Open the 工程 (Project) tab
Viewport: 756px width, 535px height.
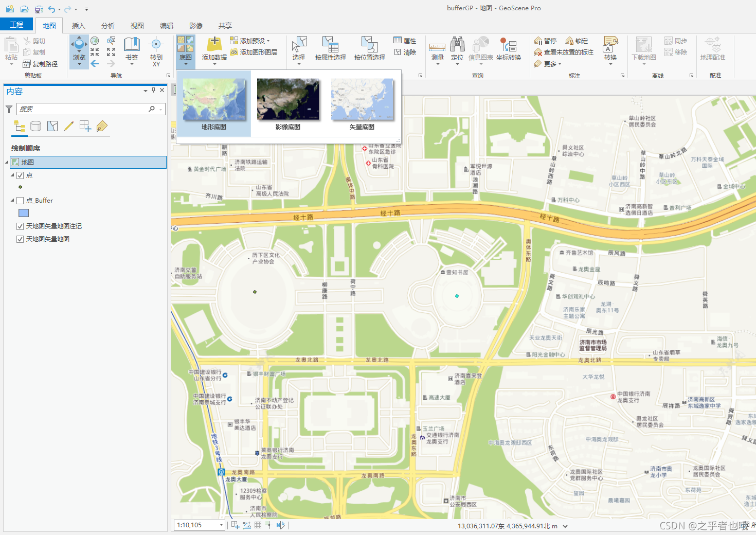pos(16,25)
